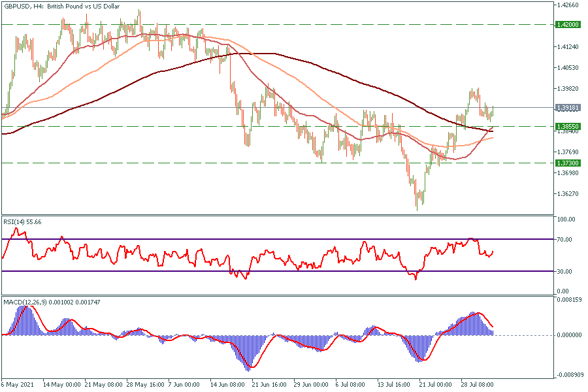
Task: Select the green 1.42000 resistance price label
Action: (567, 24)
